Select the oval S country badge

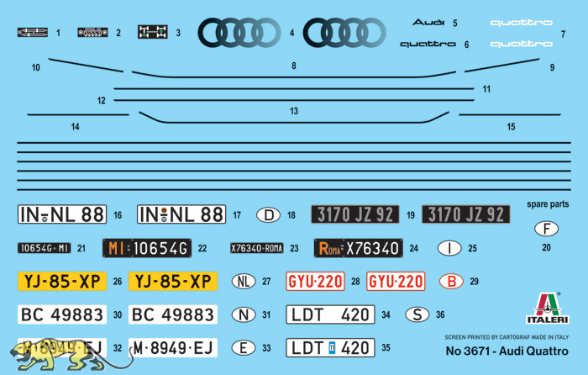[x=417, y=314]
